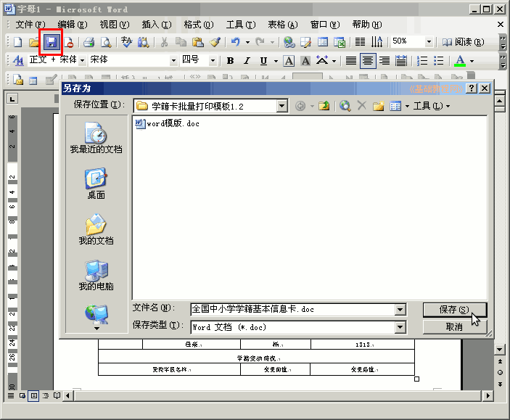Open the Window (窗口) menu
This screenshot has width=510, height=420.
click(x=325, y=25)
